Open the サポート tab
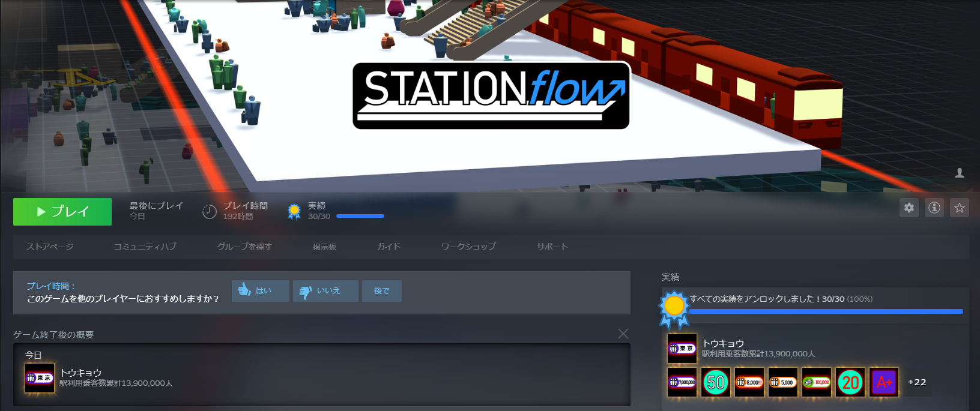 [552, 247]
